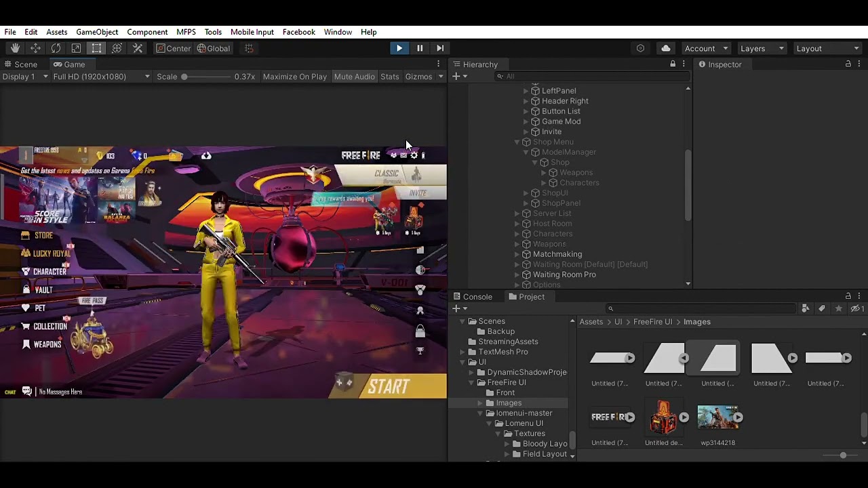868x488 pixels.
Task: Lock the Inspector panel
Action: pyautogui.click(x=848, y=64)
